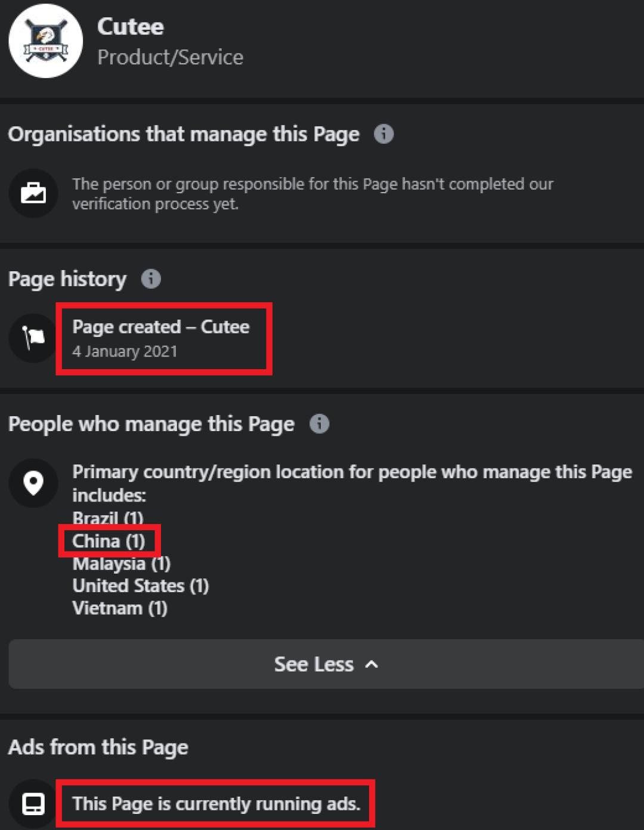Click the ads monitor icon
The image size is (644, 830).
[x=33, y=804]
